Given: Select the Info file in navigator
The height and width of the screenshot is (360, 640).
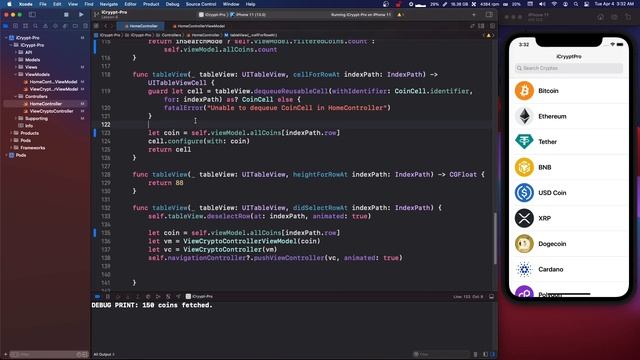Looking at the screenshot, I should point(25,126).
